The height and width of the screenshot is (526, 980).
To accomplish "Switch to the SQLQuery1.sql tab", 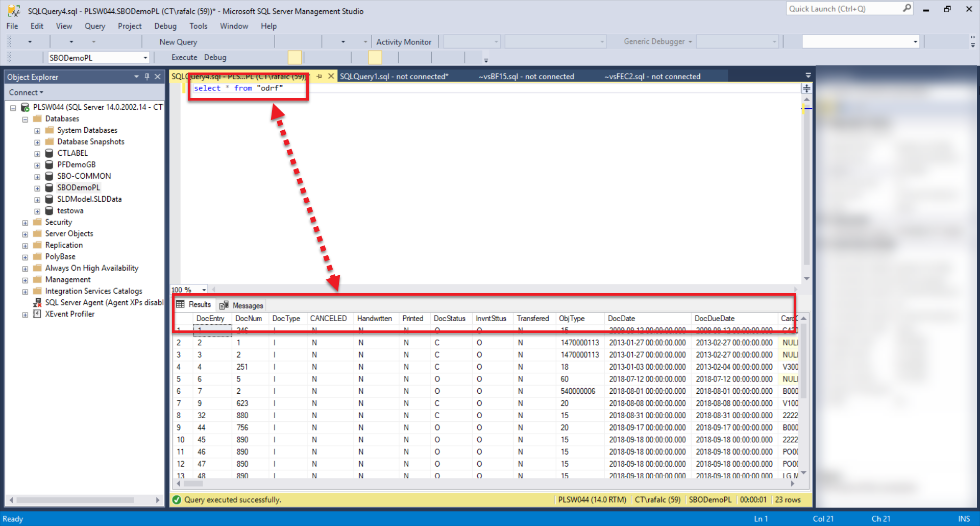I will coord(393,76).
